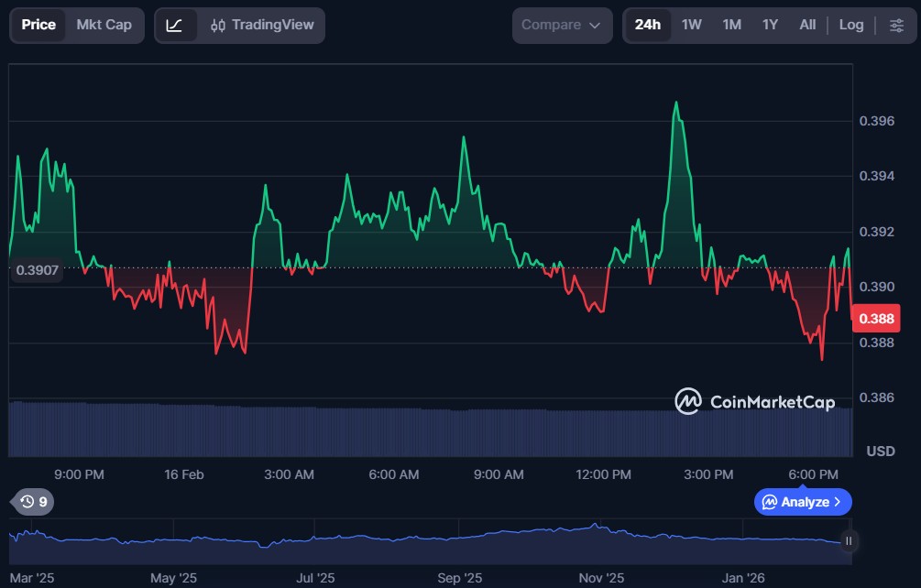Select the line chart icon

pyautogui.click(x=175, y=26)
